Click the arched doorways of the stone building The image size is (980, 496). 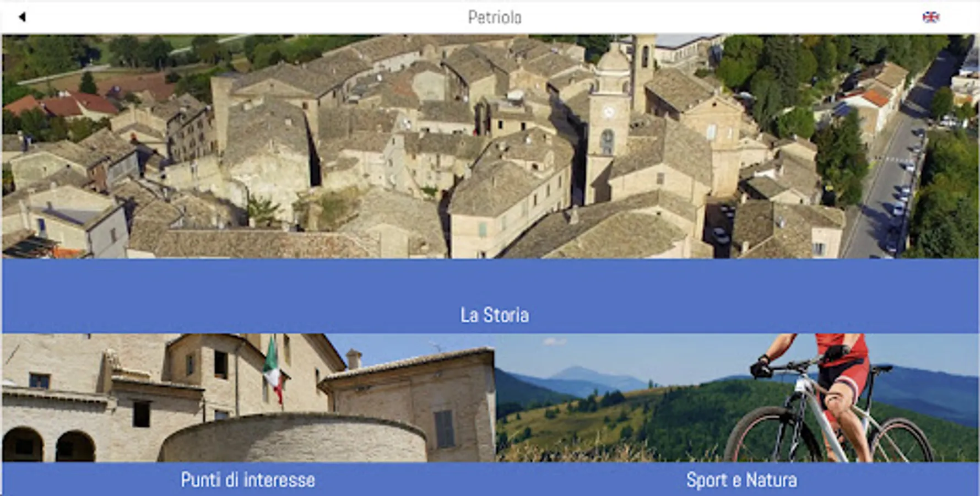pyautogui.click(x=48, y=444)
